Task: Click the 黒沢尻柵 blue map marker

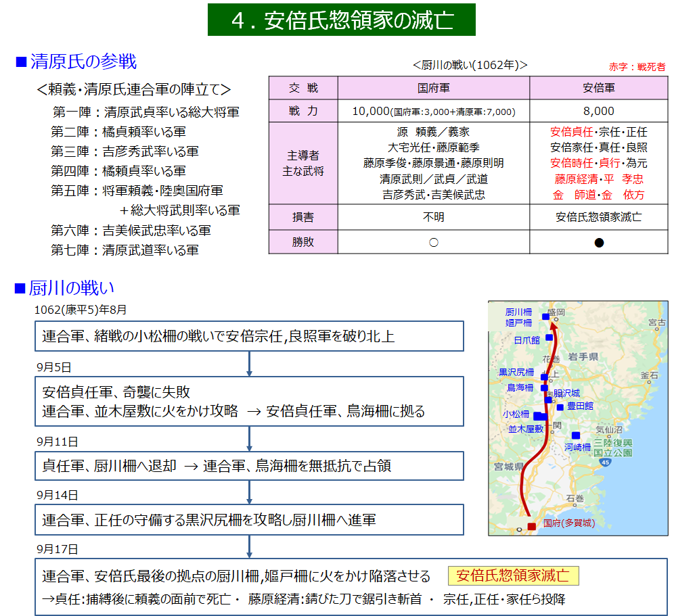Action: [x=544, y=377]
